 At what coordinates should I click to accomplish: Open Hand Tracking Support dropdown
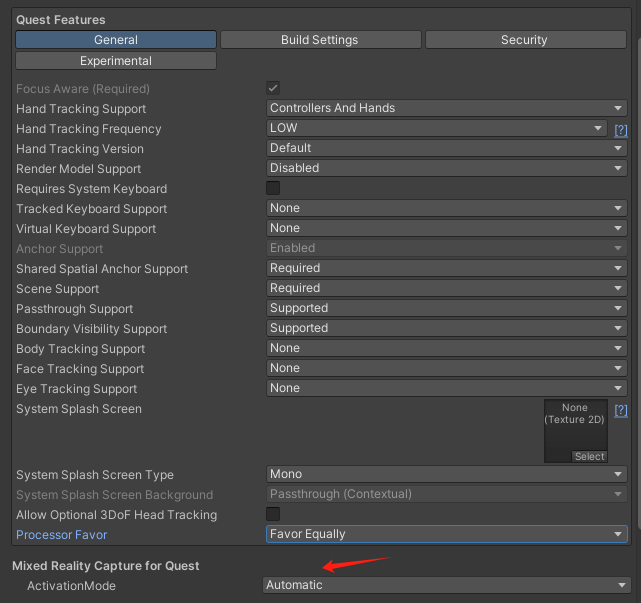[446, 108]
